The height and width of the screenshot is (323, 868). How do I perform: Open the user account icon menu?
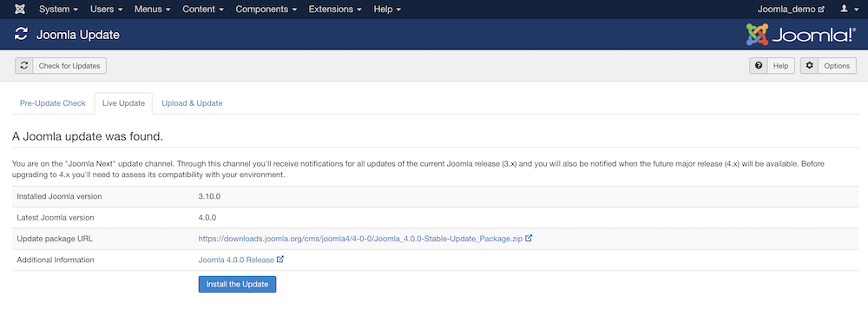click(847, 10)
